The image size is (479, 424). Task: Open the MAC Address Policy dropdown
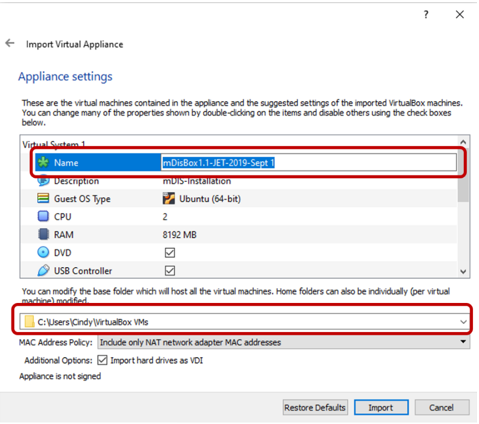pos(463,342)
